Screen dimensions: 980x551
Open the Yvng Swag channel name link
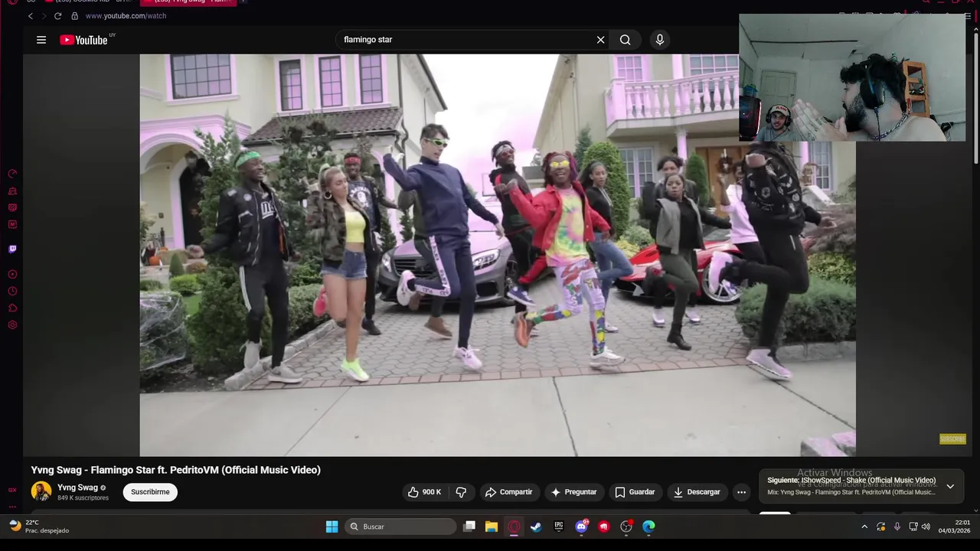click(77, 487)
